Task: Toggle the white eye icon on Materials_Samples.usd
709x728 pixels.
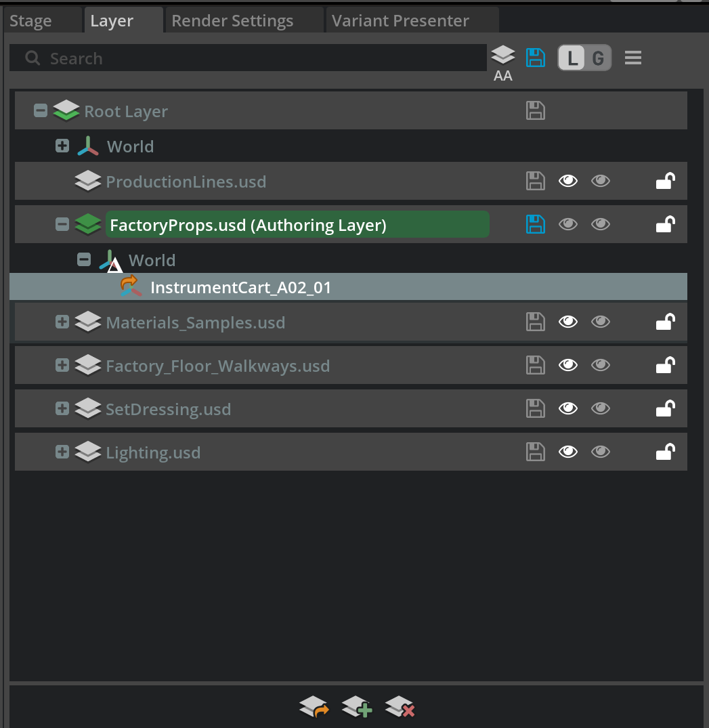Action: click(x=567, y=322)
